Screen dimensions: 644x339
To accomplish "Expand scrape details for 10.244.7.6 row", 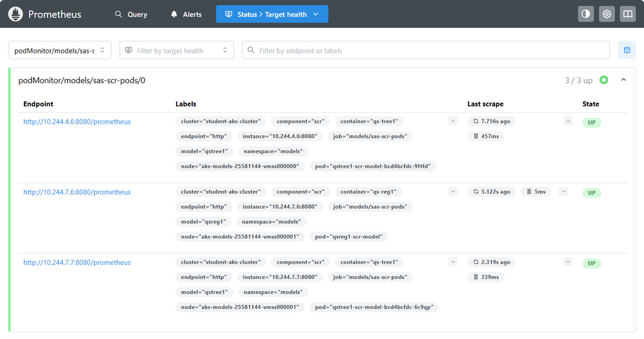I will click(563, 191).
